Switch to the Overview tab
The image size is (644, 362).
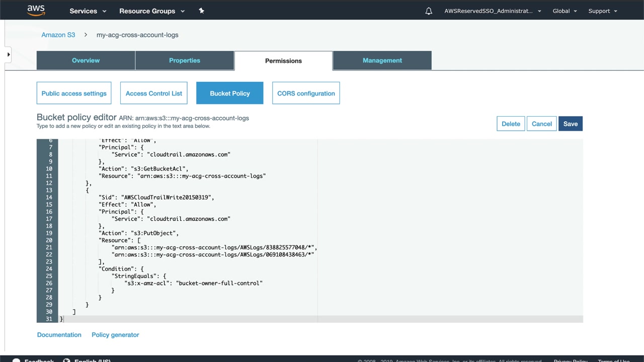(86, 60)
